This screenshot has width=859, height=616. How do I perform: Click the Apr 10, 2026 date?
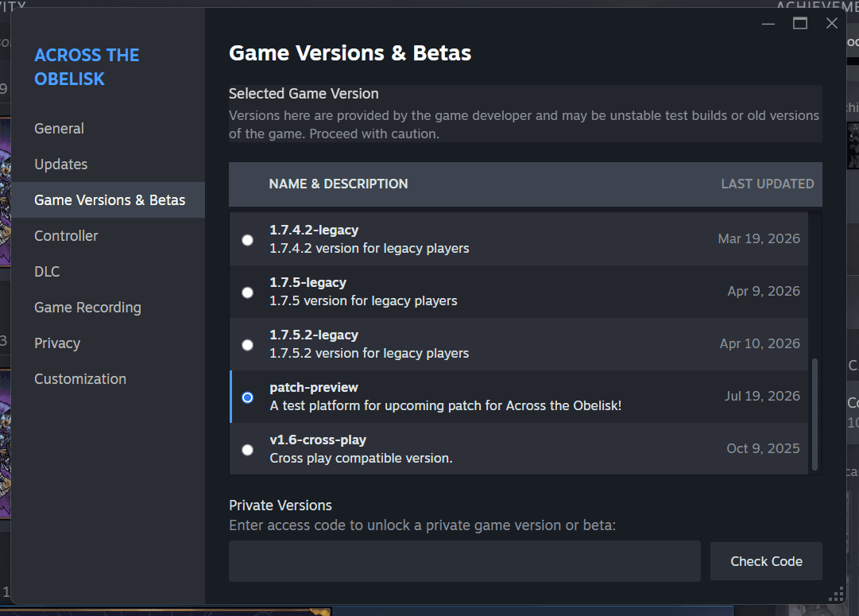click(x=760, y=343)
